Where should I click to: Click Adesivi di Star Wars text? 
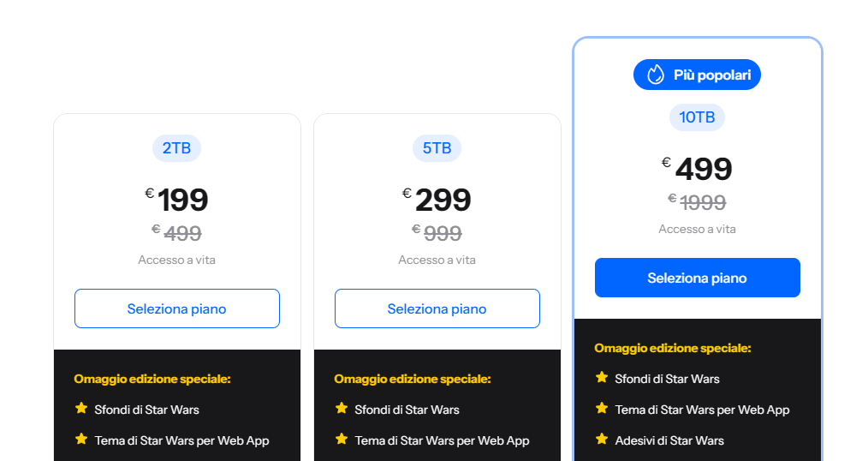tap(669, 440)
